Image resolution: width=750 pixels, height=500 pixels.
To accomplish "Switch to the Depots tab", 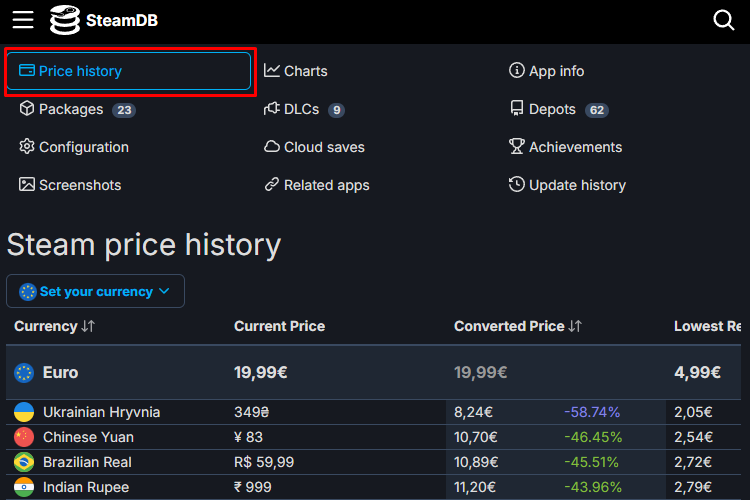I will (x=559, y=109).
